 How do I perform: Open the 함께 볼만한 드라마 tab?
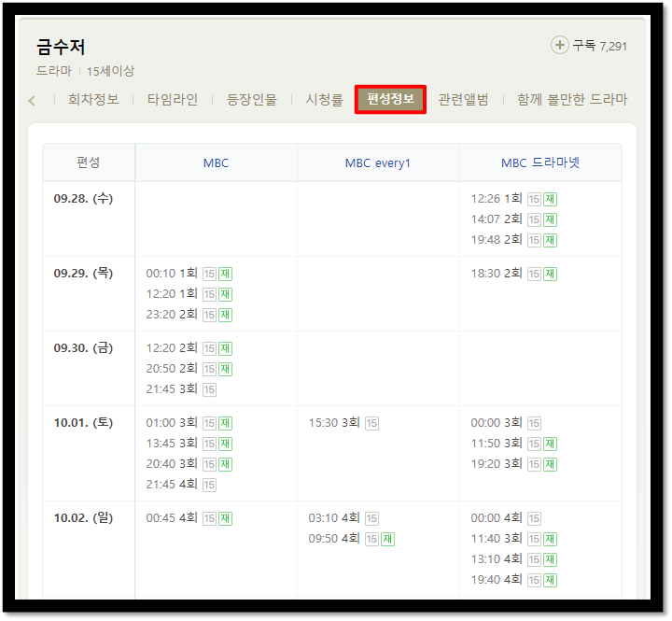pos(572,100)
